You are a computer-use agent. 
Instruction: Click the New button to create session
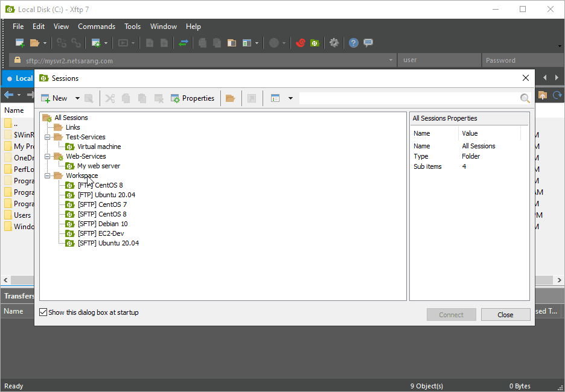tap(58, 98)
